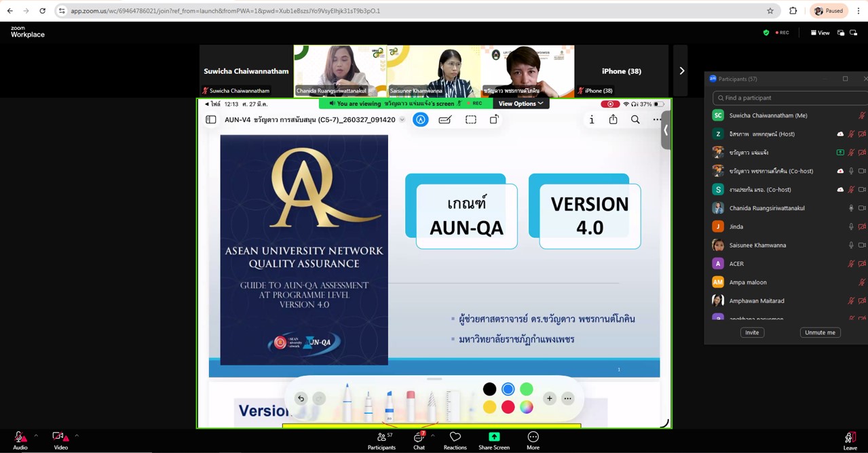Expand video settings arrow next to Video
Viewport: 868px width, 453px height.
point(77,435)
